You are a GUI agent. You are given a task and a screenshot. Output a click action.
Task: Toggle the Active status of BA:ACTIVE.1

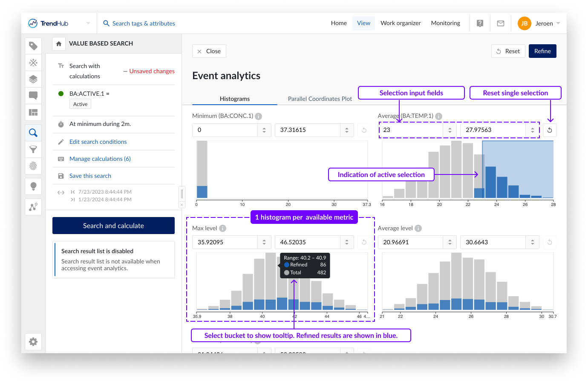pyautogui.click(x=80, y=103)
